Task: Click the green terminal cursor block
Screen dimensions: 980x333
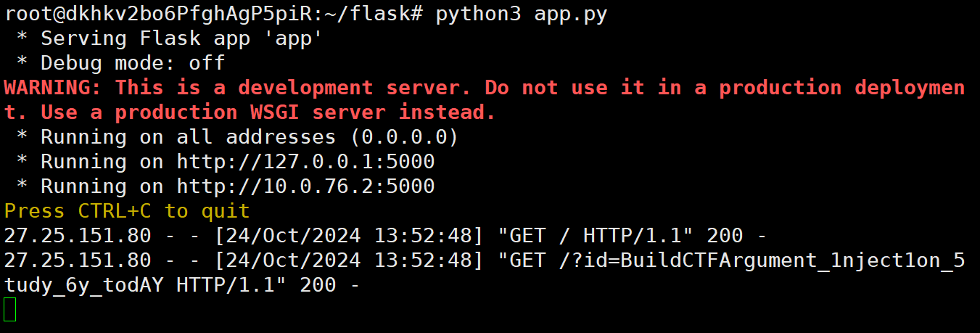Action: tap(9, 309)
